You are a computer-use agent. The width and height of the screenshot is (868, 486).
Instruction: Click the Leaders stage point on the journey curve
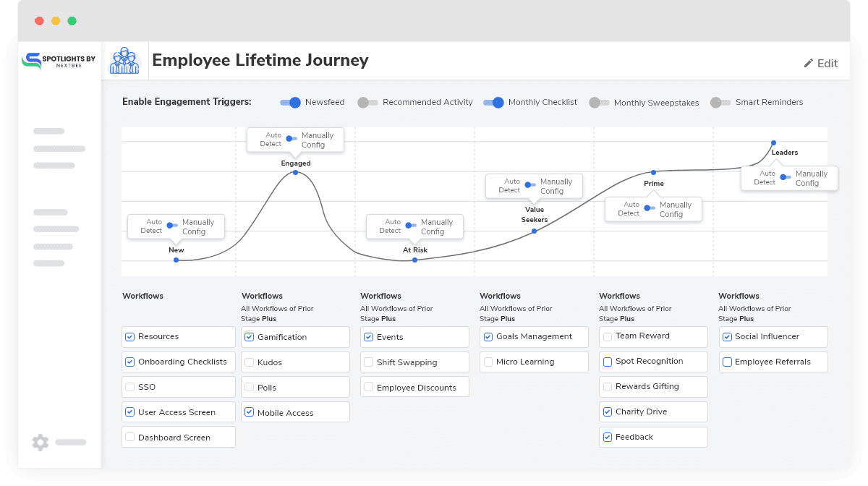tap(772, 143)
